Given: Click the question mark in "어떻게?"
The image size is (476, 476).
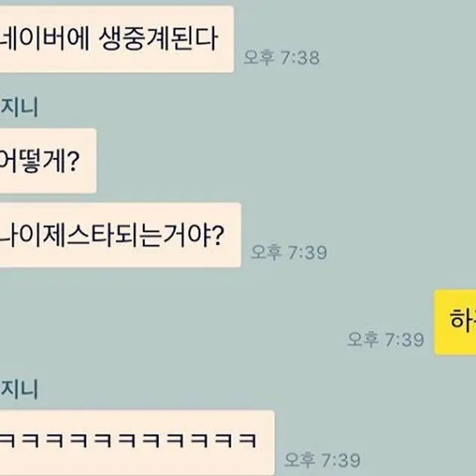Looking at the screenshot, I should pyautogui.click(x=73, y=162).
